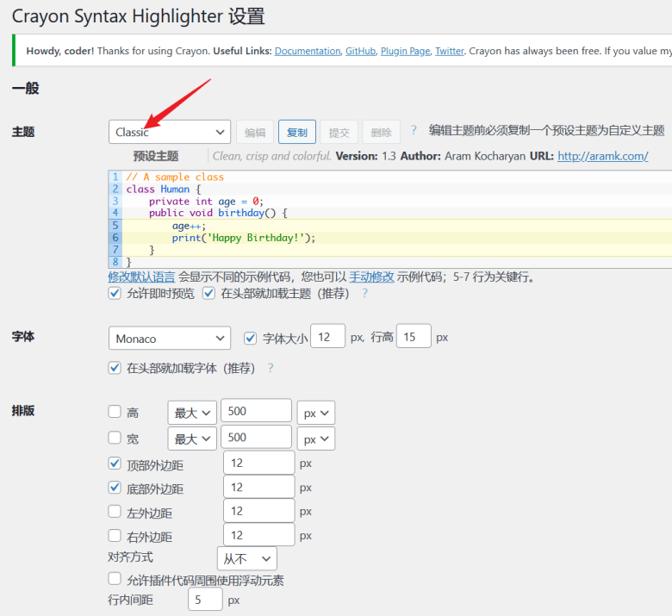Toggle the 允许即时预览 checkbox
The height and width of the screenshot is (616, 672).
(x=115, y=293)
